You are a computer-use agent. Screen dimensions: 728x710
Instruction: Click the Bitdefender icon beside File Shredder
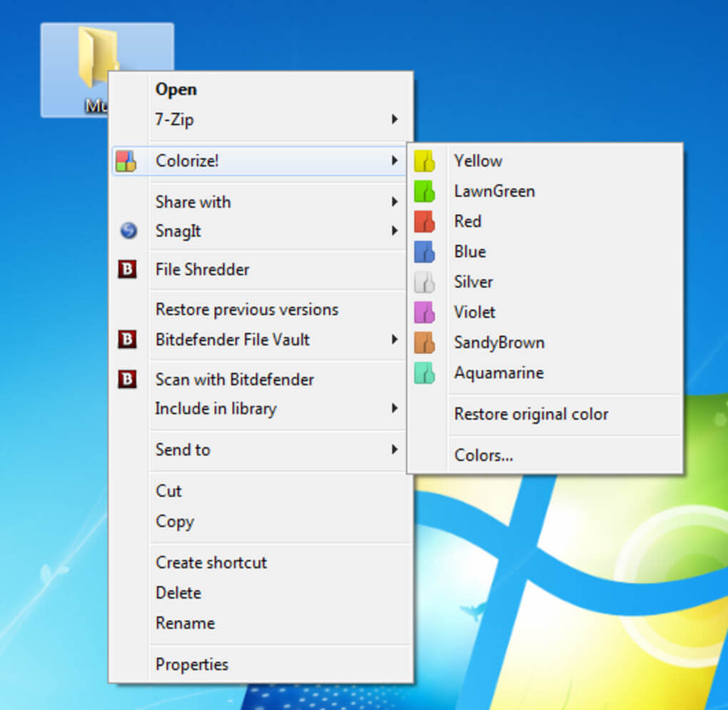pyautogui.click(x=127, y=270)
